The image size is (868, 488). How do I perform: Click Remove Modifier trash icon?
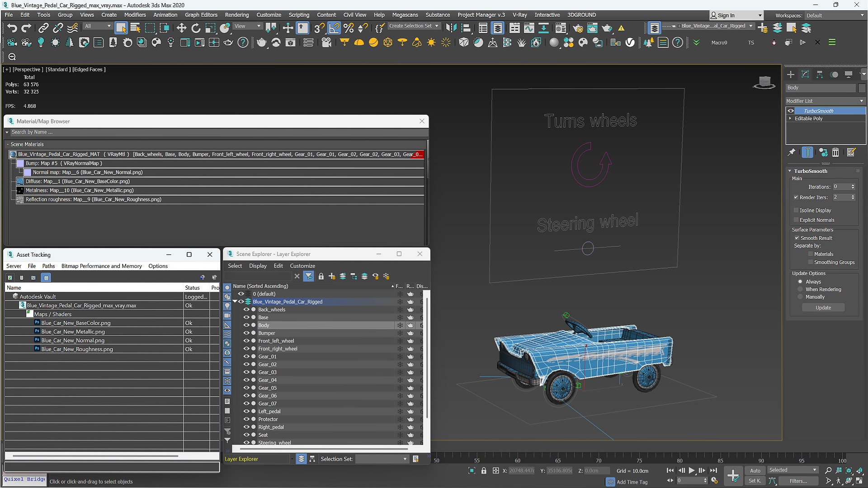[x=835, y=153]
